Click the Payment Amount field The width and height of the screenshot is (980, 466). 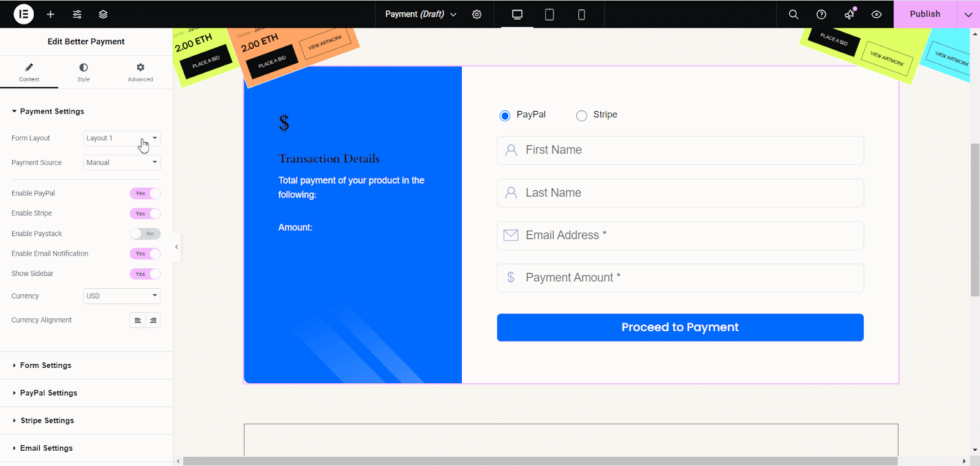680,278
